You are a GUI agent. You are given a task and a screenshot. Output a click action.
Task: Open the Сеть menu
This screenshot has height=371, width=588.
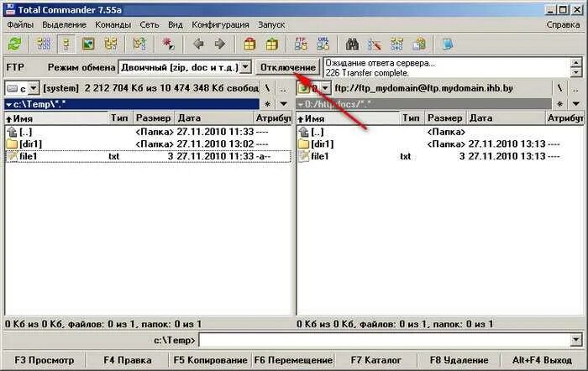point(150,24)
